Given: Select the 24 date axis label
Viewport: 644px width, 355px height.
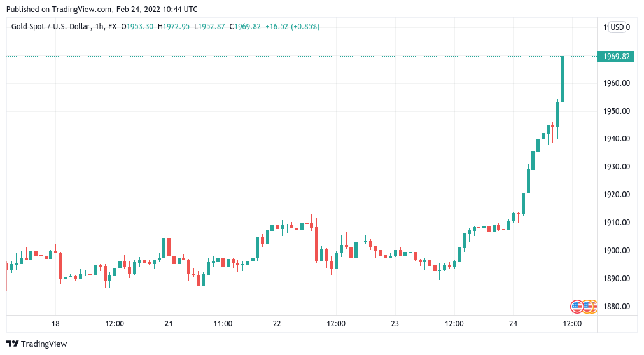Looking at the screenshot, I should 513,323.
